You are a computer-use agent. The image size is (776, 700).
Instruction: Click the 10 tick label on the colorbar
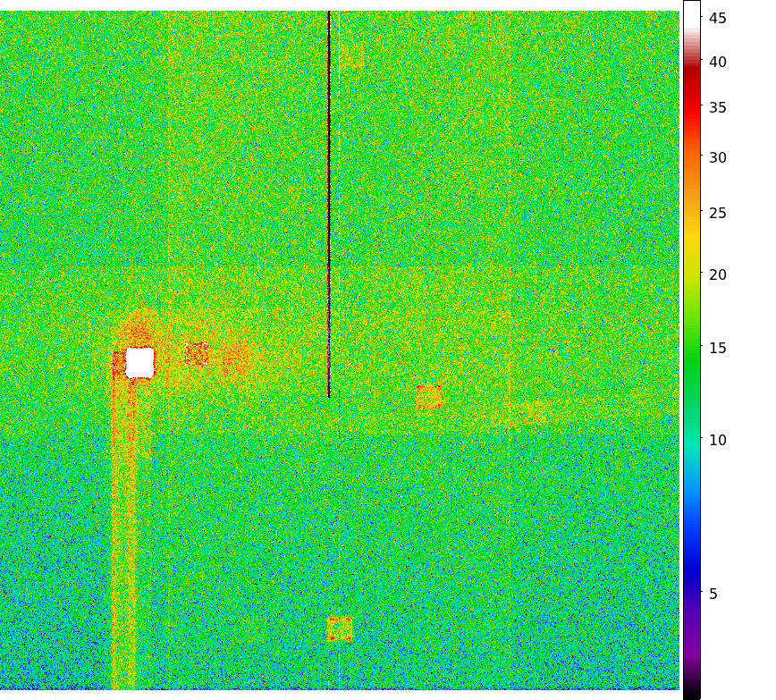718,440
